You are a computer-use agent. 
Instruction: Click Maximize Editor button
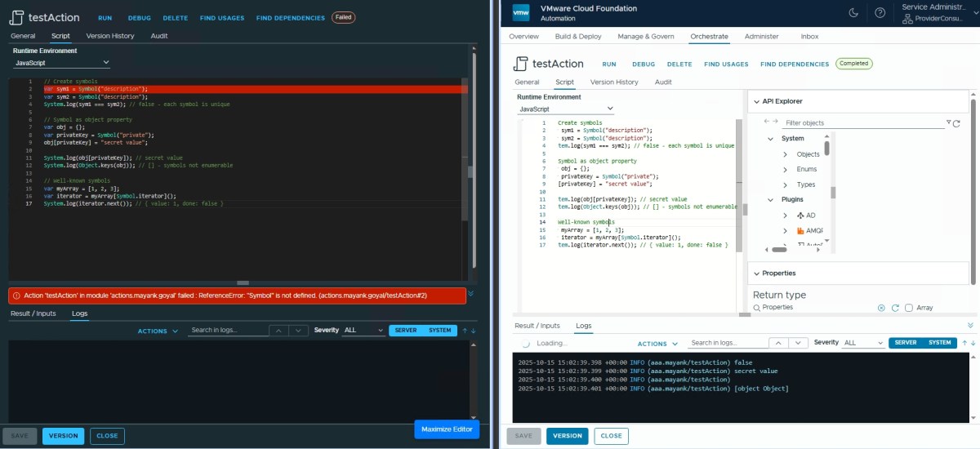pos(447,429)
